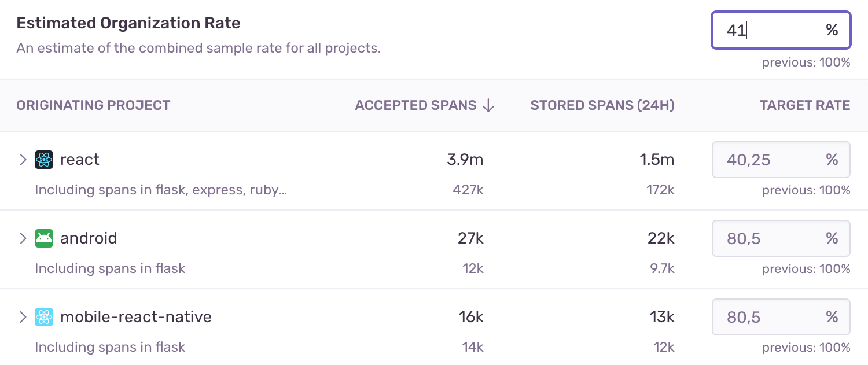Image resolution: width=868 pixels, height=365 pixels.
Task: Open the react project name
Action: (80, 160)
